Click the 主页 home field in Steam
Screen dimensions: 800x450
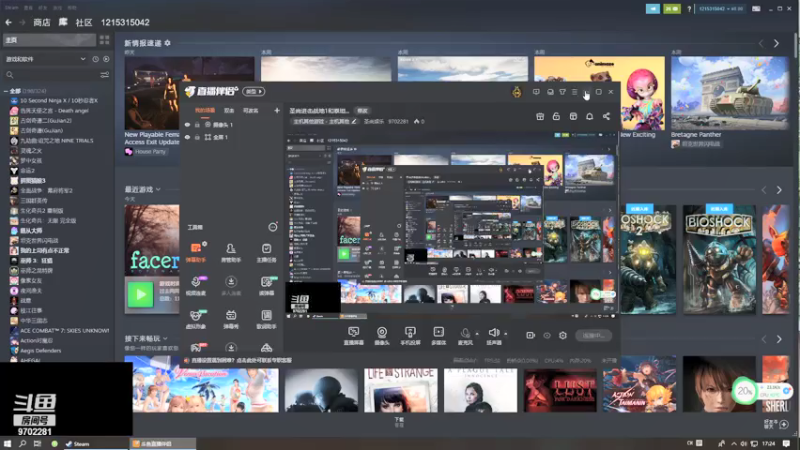(49, 40)
